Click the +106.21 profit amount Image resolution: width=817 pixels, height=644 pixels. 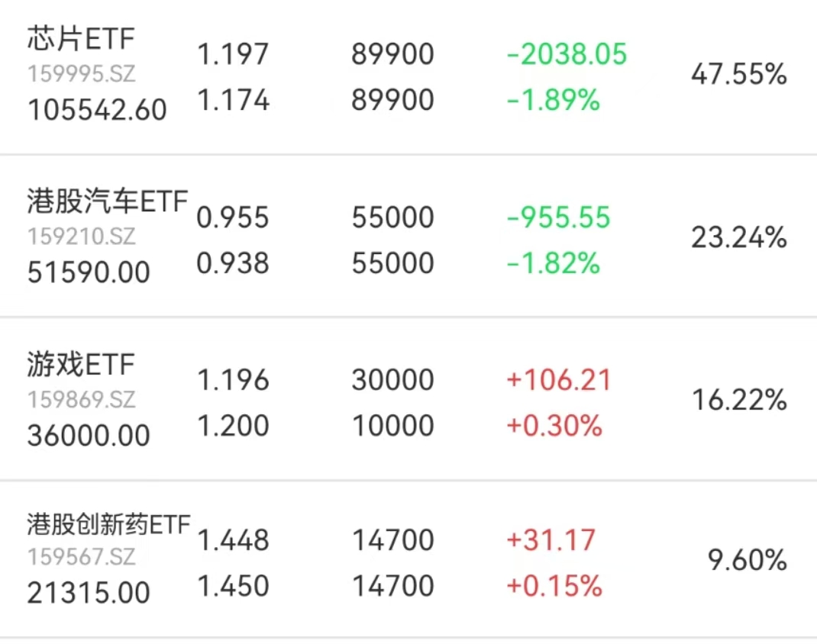(559, 380)
